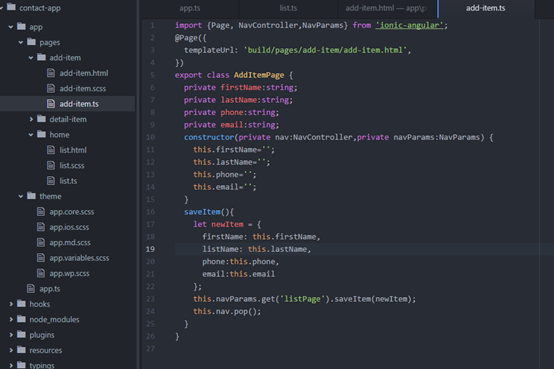This screenshot has width=554, height=369.
Task: Expand the node_modules folder chevron
Action: [11, 320]
